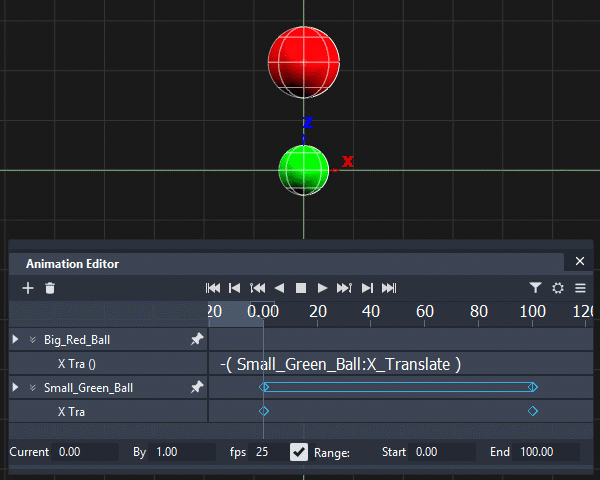Select X Tra keyframe at frame 0

click(264, 411)
